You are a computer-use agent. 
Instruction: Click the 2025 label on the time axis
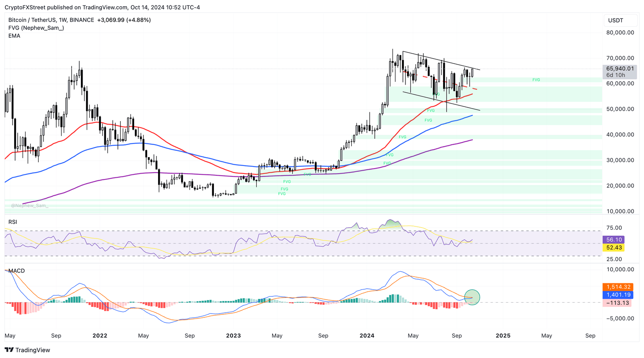[x=503, y=335]
